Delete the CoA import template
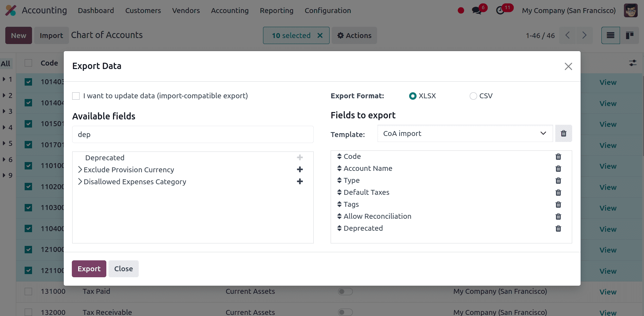This screenshot has width=644, height=316. click(x=563, y=134)
